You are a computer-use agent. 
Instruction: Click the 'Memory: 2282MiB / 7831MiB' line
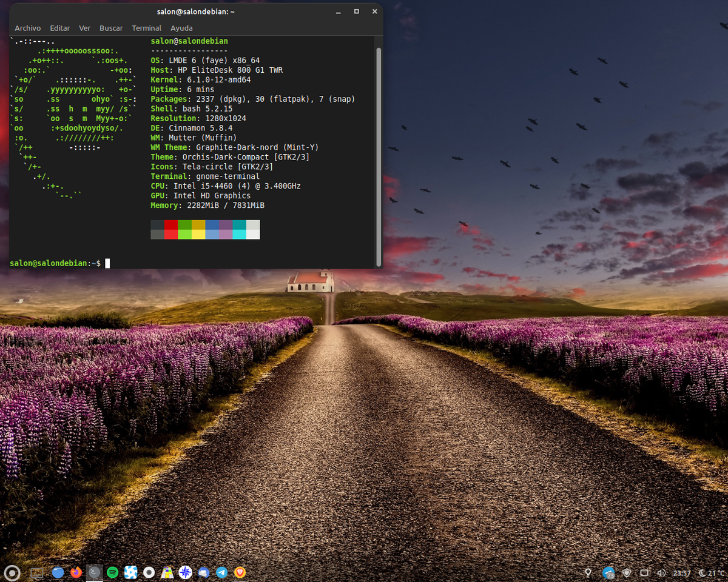pos(207,206)
